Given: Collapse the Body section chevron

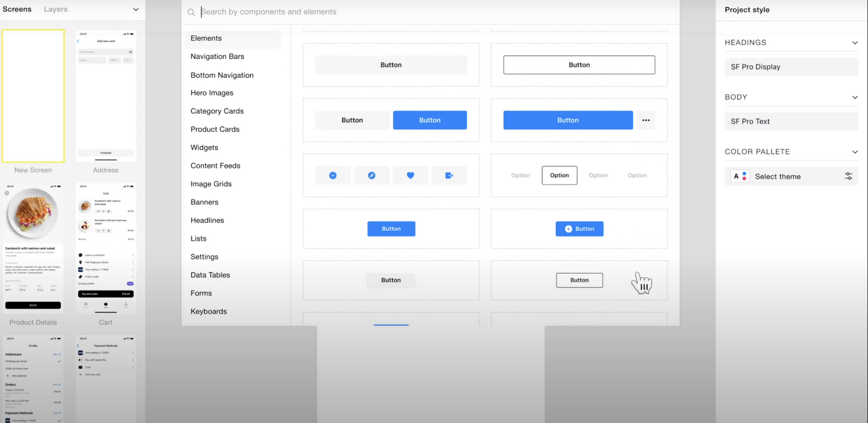Looking at the screenshot, I should tap(855, 97).
